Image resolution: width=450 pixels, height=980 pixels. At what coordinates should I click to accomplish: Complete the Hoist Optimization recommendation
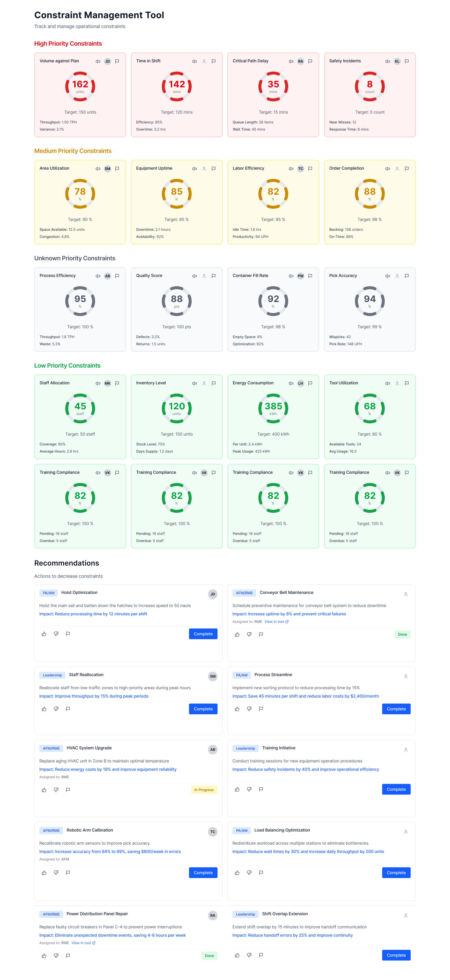(x=203, y=634)
